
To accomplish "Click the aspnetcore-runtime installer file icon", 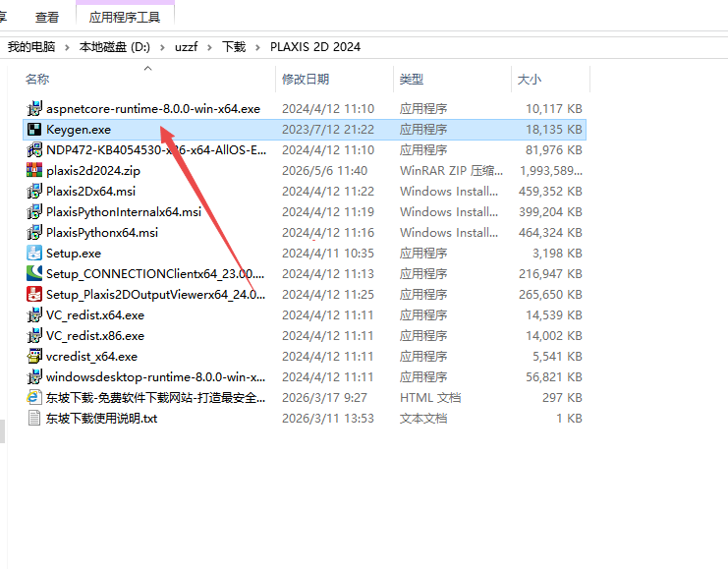I will coord(34,109).
